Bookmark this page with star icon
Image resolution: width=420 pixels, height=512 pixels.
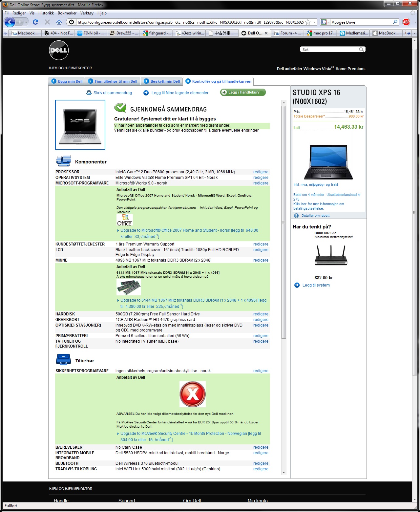tap(308, 22)
